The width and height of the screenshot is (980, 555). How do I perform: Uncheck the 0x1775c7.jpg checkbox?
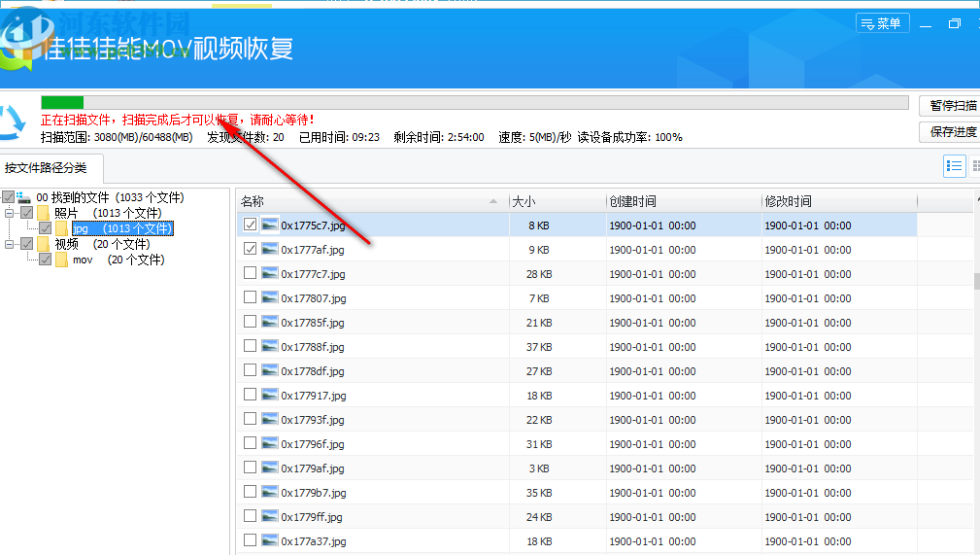[250, 225]
